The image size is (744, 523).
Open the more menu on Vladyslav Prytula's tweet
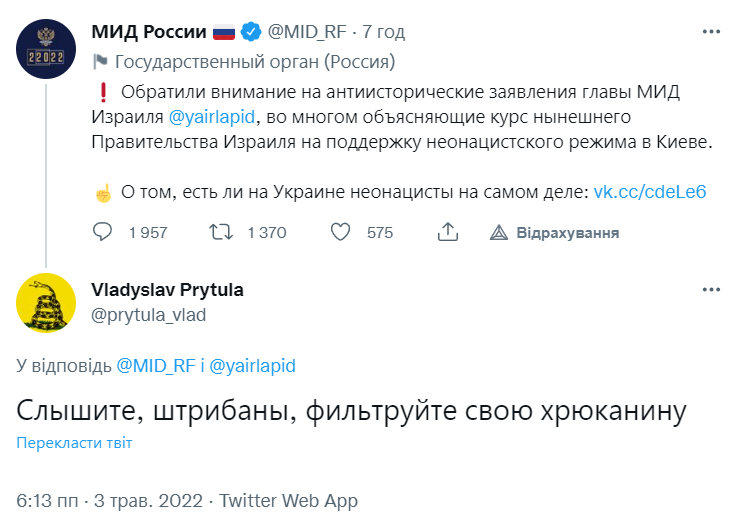pyautogui.click(x=711, y=290)
